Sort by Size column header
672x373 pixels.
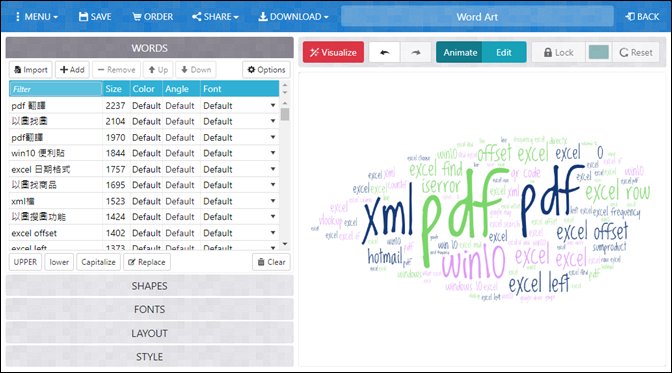(116, 89)
